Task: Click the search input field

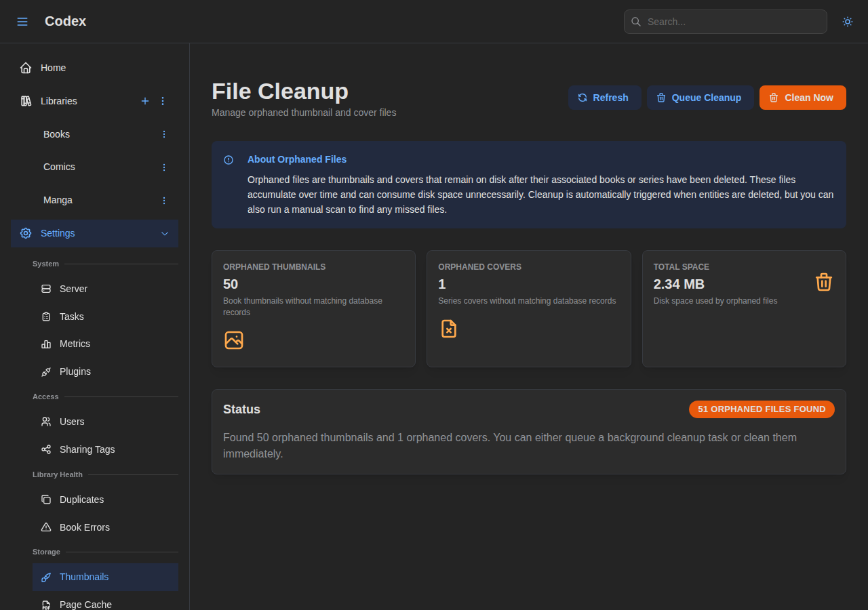Action: click(725, 22)
